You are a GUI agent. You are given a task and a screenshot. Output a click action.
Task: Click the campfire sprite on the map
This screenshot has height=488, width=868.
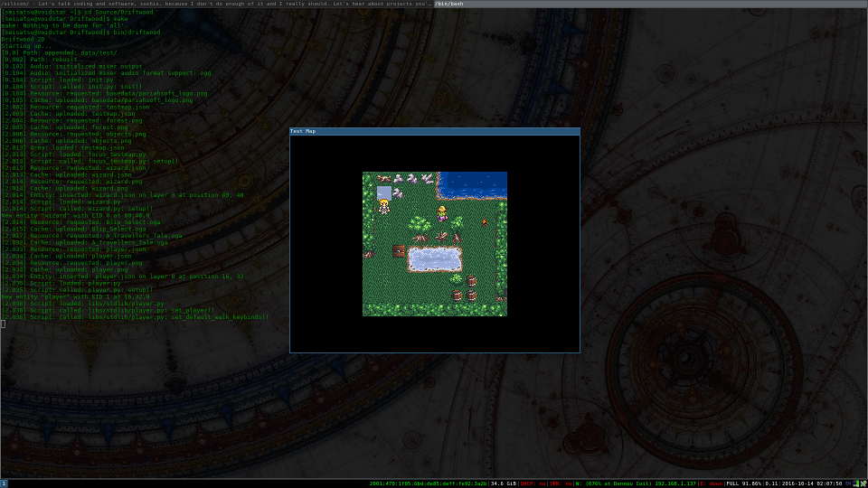click(x=485, y=222)
